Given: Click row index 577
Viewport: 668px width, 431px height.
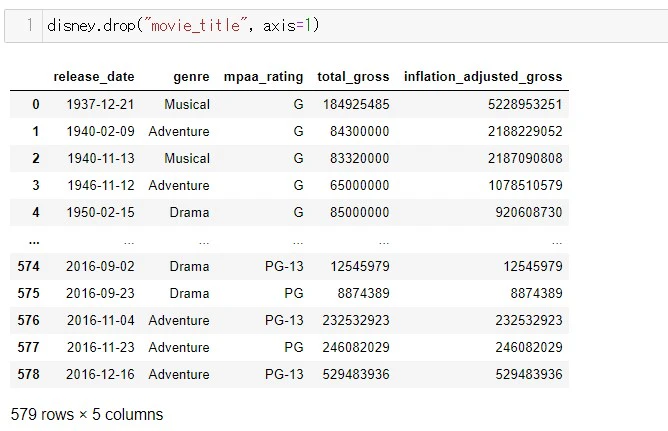Looking at the screenshot, I should click(x=29, y=347).
